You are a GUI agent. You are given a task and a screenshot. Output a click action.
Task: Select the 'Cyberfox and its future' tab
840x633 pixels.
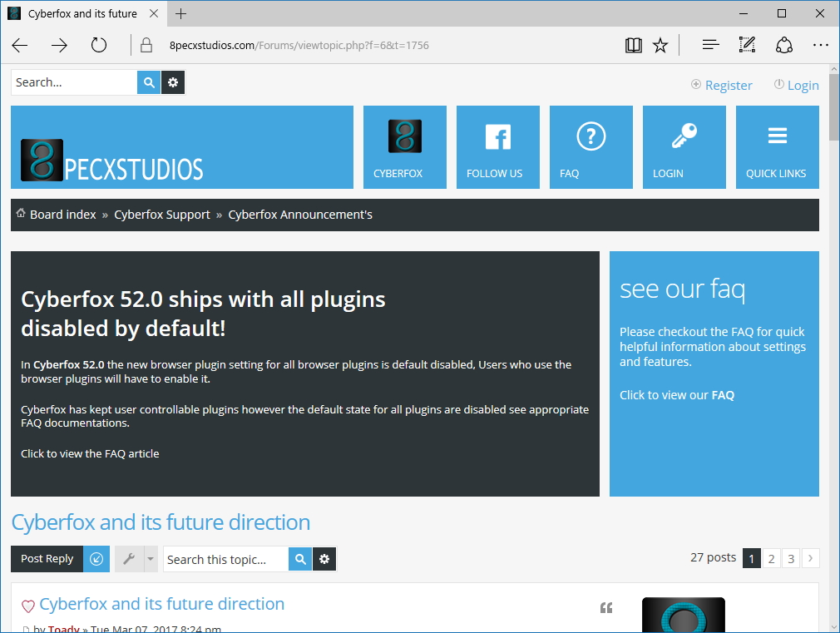(x=82, y=13)
